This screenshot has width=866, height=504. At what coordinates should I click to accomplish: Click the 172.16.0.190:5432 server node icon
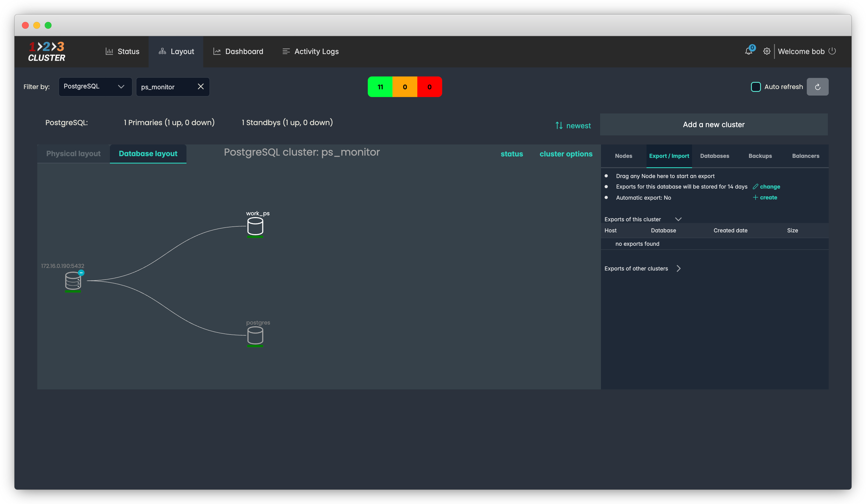[x=73, y=281]
